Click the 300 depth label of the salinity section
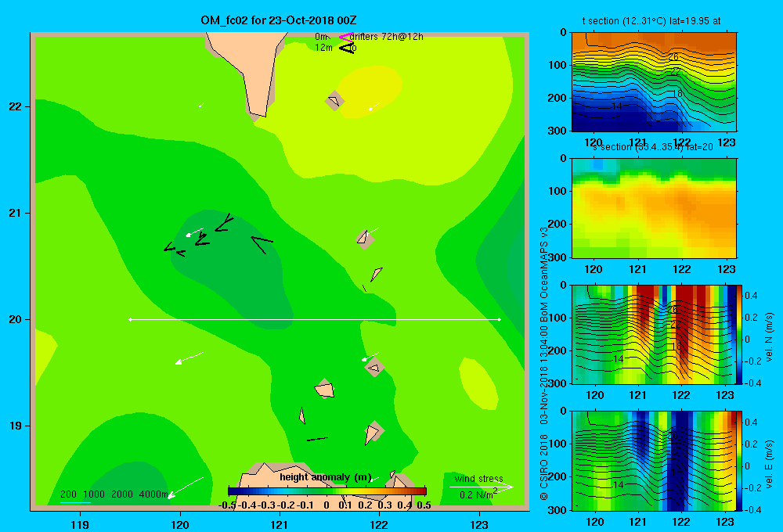Screen dimensions: 783x532 557,257
